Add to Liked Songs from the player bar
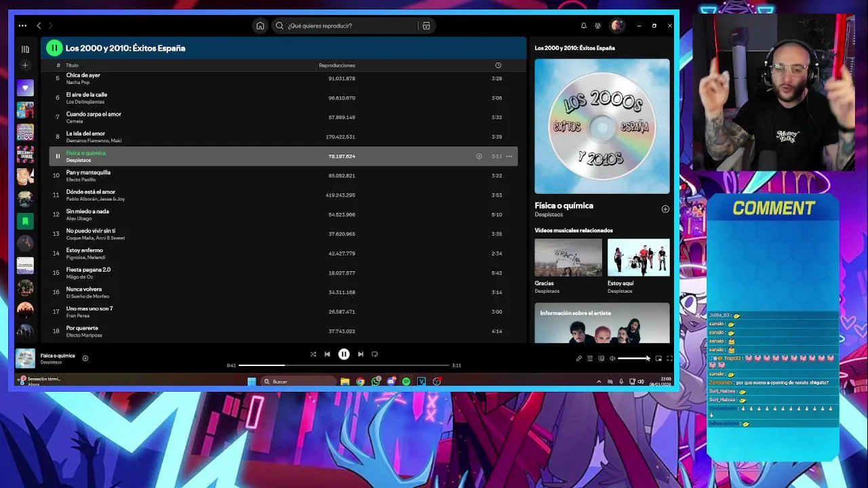 click(85, 359)
